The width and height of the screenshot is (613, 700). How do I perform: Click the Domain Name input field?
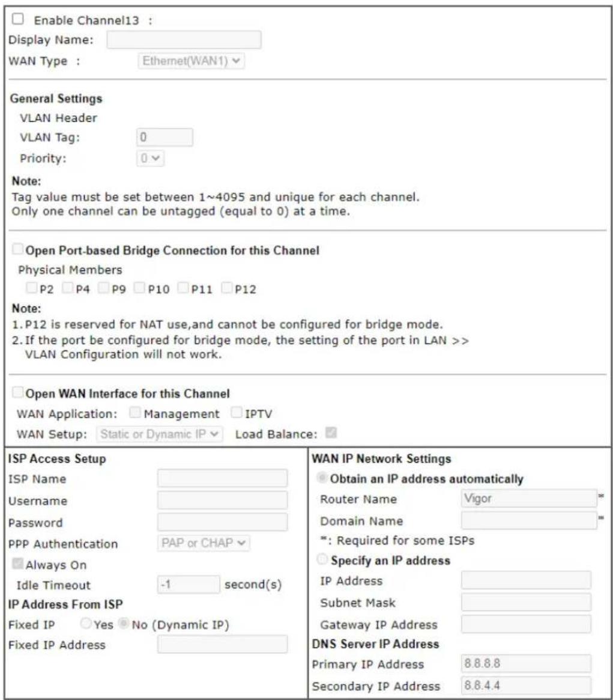[529, 520]
